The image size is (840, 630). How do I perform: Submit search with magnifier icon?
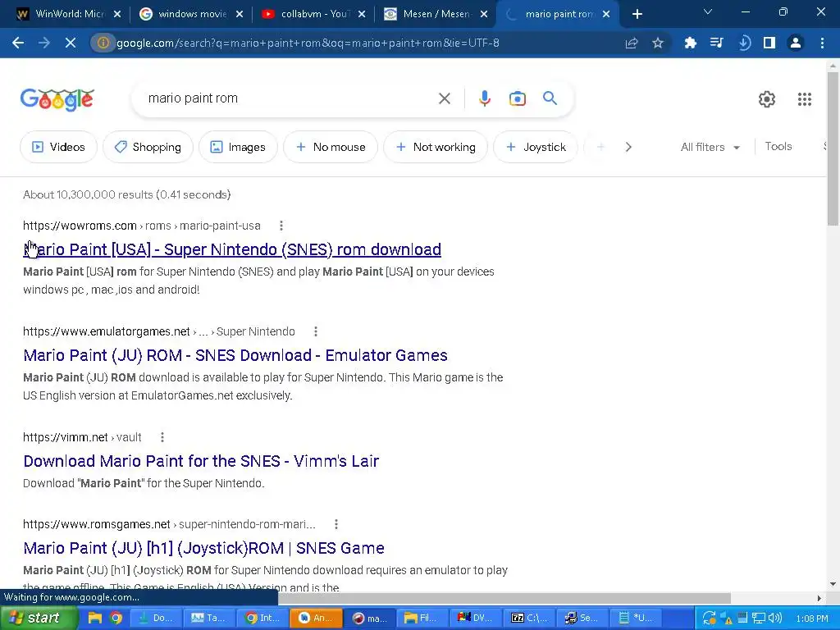(550, 98)
